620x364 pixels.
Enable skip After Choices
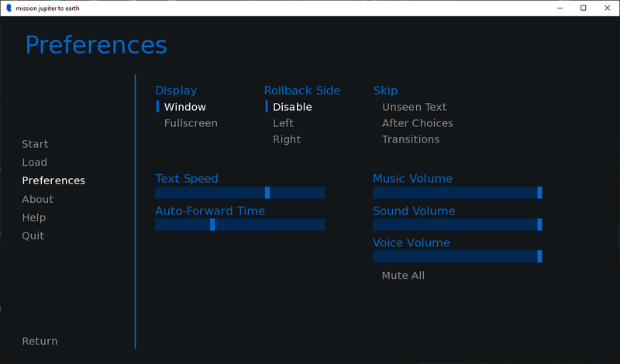(417, 123)
